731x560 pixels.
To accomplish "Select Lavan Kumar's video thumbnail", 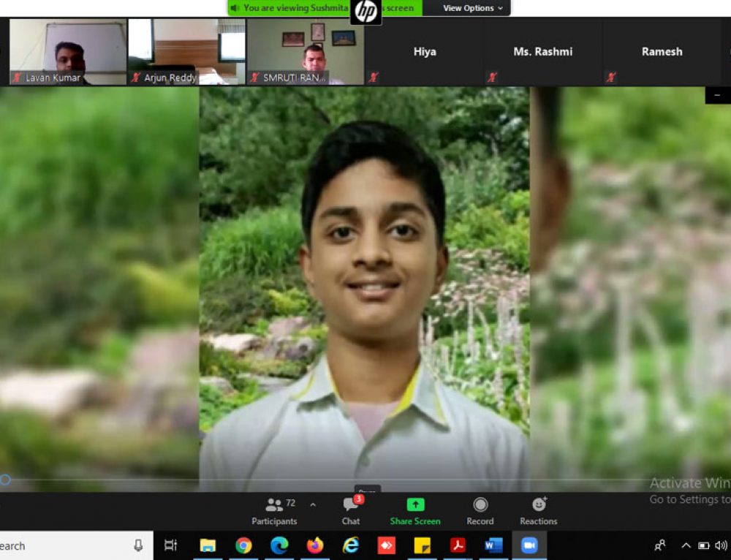I will pos(68,52).
